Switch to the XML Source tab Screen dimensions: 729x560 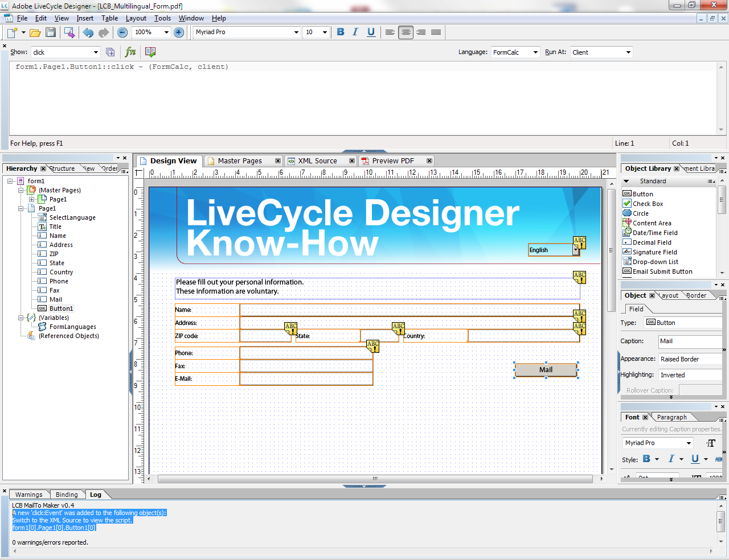[318, 161]
